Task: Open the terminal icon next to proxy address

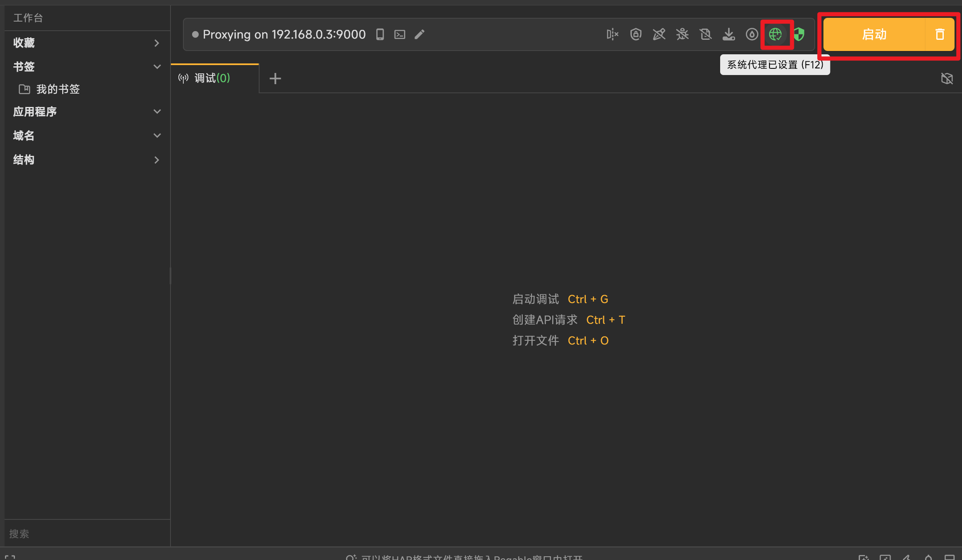Action: point(399,34)
